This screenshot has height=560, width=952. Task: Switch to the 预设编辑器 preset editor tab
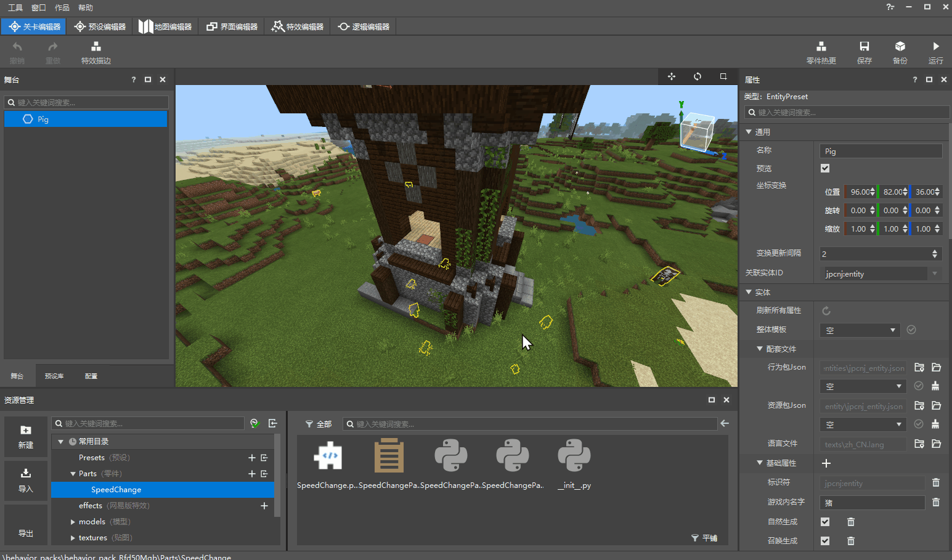pyautogui.click(x=100, y=26)
